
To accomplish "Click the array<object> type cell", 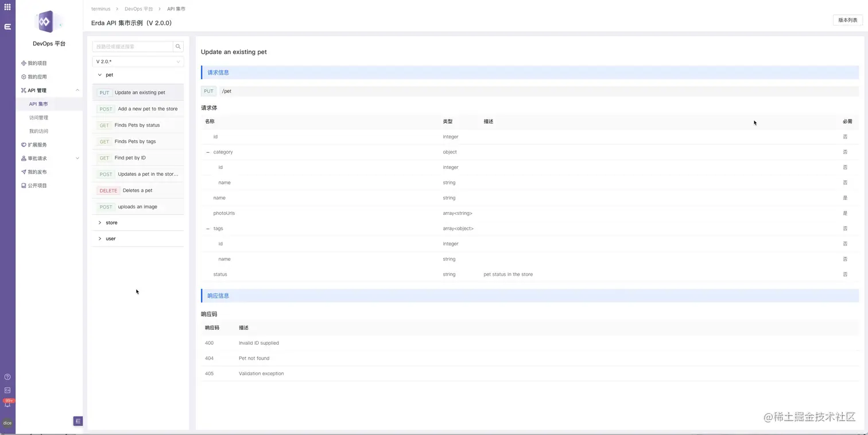I will (x=458, y=229).
